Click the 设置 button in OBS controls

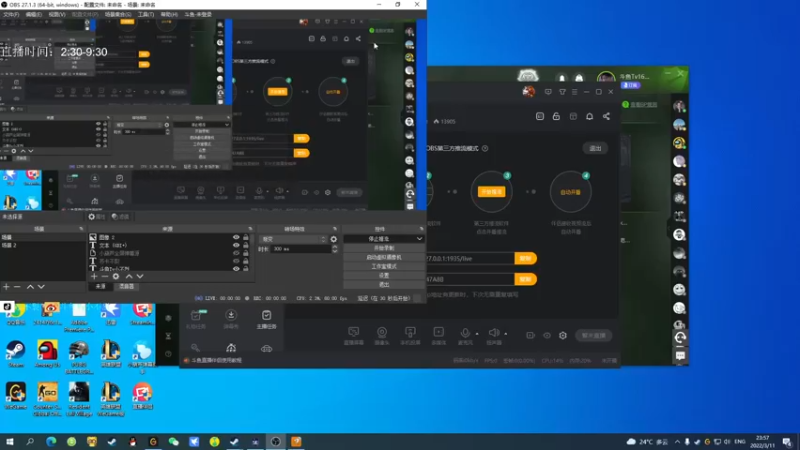pyautogui.click(x=384, y=276)
